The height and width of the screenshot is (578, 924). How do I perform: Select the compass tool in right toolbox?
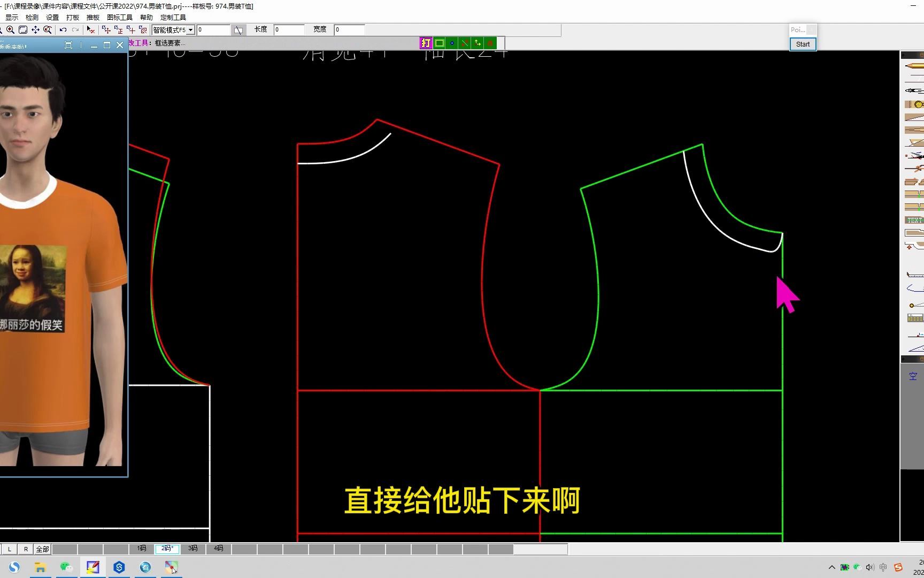coord(914,90)
